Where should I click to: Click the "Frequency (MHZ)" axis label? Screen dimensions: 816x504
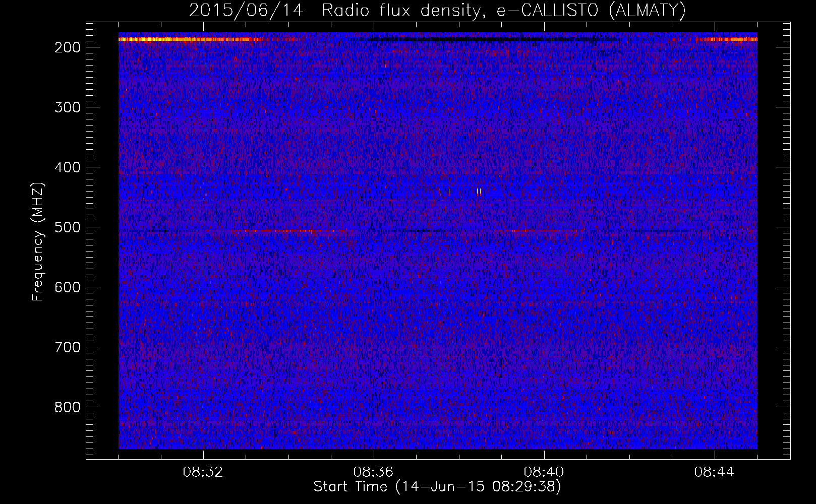(x=38, y=242)
